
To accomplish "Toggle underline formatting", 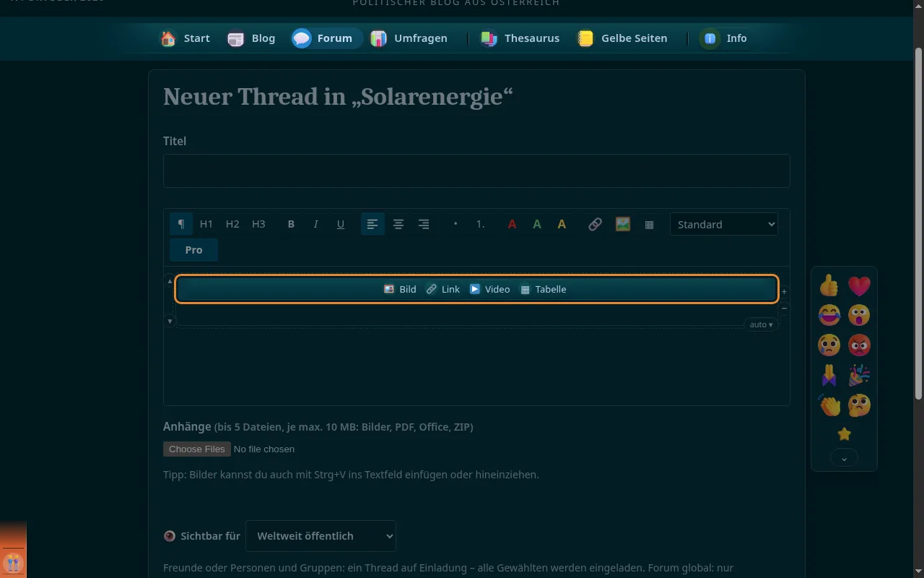I will [x=341, y=224].
